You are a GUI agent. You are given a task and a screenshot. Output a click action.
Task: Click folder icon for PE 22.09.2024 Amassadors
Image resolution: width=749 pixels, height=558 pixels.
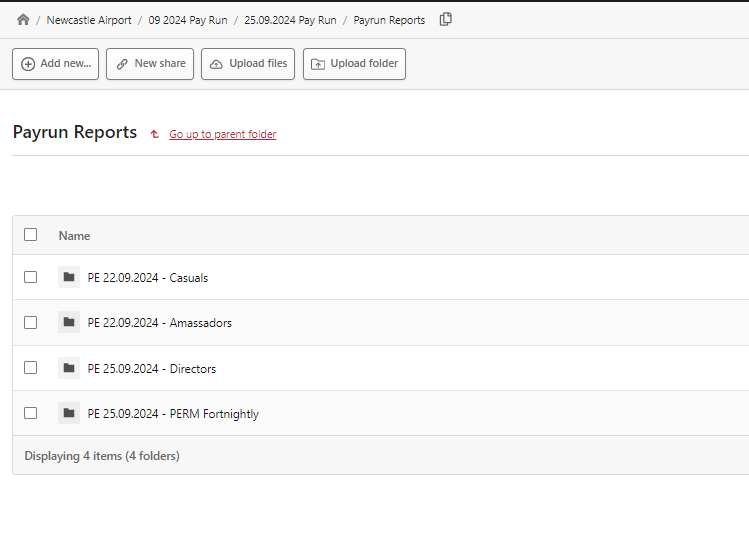tap(69, 322)
